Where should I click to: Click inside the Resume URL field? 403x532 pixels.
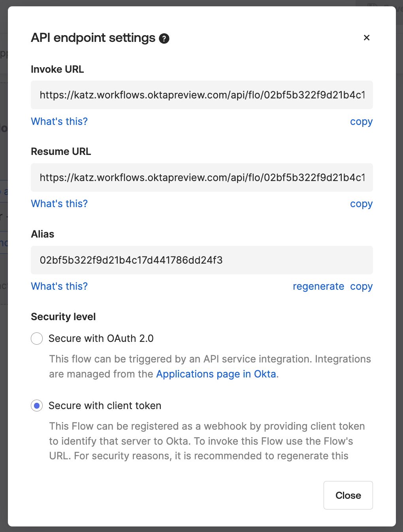coord(201,177)
